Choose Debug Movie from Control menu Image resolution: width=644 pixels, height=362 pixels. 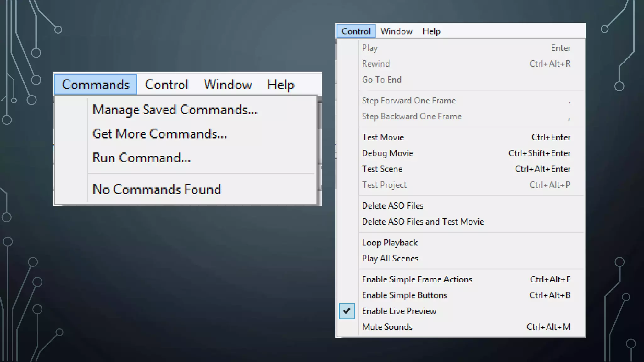click(387, 153)
